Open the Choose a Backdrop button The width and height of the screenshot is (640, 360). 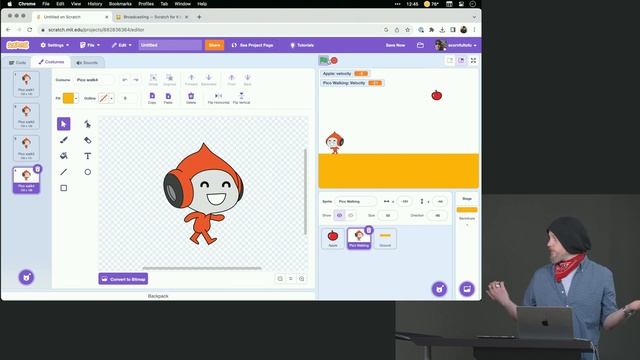pos(467,289)
